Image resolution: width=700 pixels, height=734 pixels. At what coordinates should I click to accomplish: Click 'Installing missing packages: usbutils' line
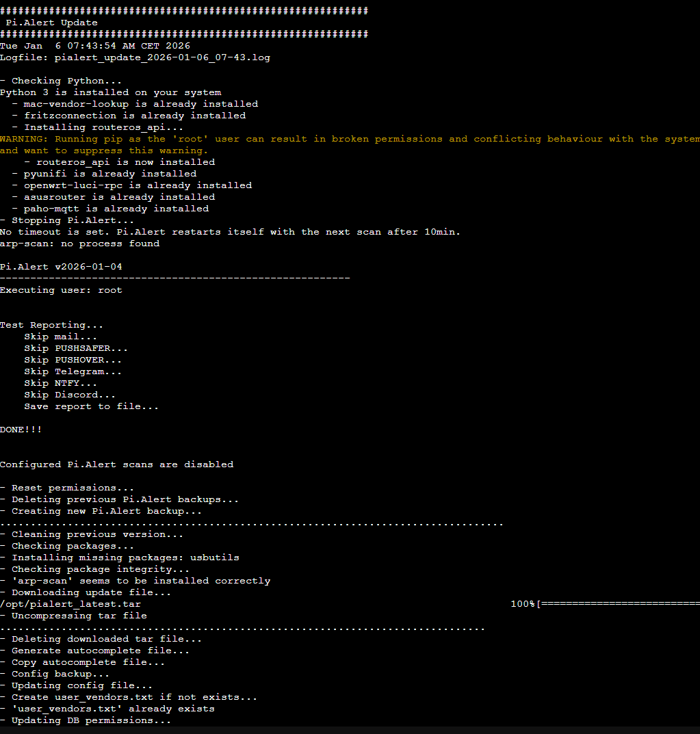coord(125,558)
